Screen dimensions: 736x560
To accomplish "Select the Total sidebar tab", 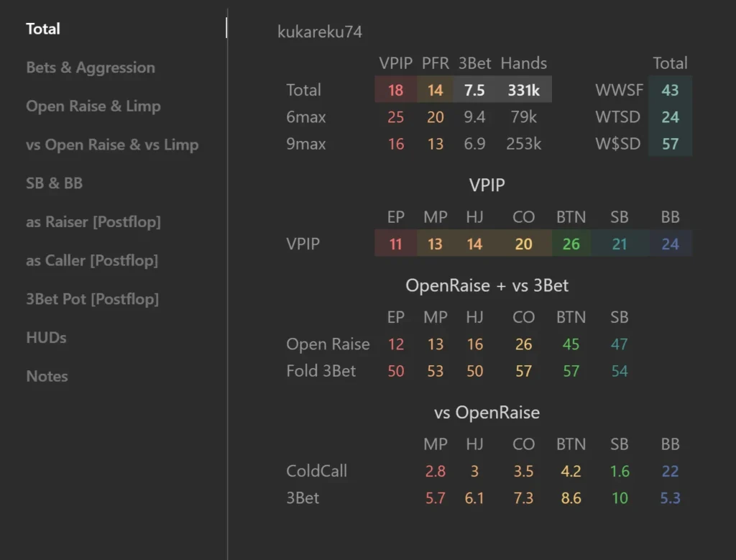I will pyautogui.click(x=42, y=29).
